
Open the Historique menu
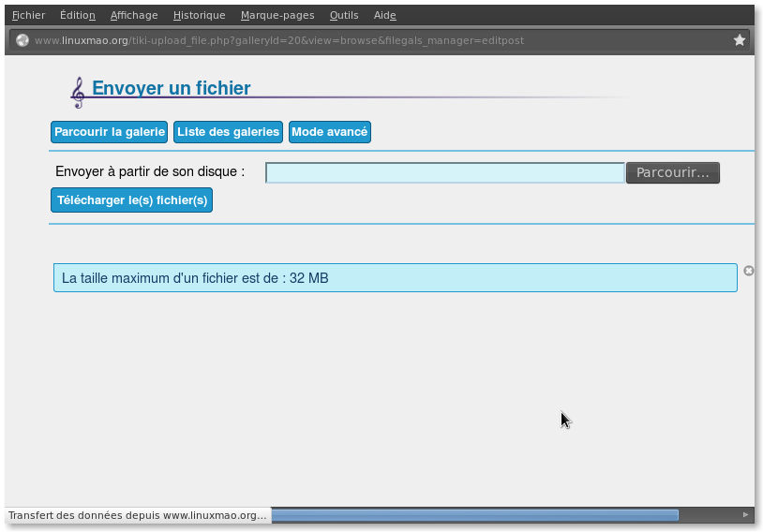coord(199,15)
